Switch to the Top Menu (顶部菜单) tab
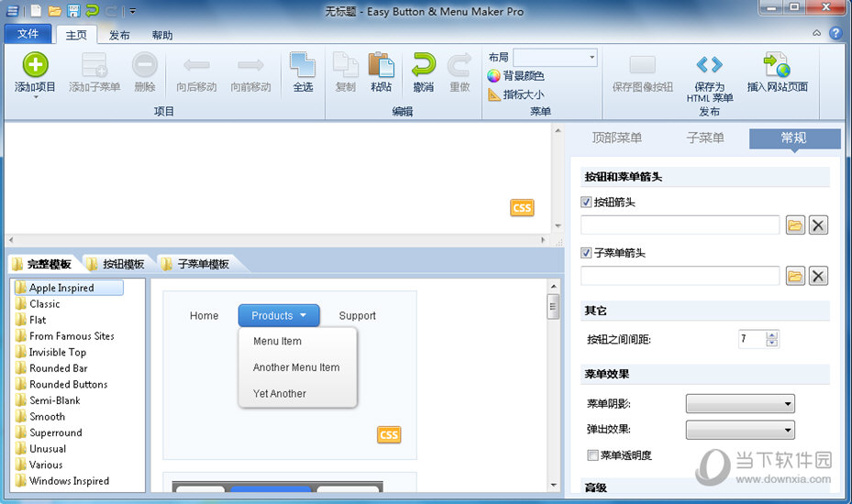852x504 pixels. point(616,138)
